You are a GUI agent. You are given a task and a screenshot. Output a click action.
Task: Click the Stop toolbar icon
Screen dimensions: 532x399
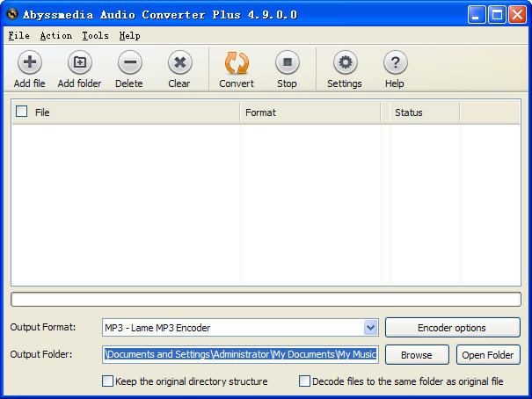(287, 62)
